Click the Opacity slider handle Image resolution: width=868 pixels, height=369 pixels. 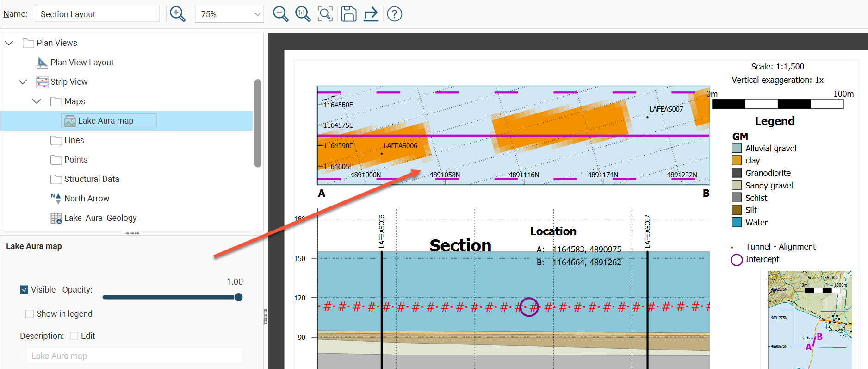pos(238,297)
